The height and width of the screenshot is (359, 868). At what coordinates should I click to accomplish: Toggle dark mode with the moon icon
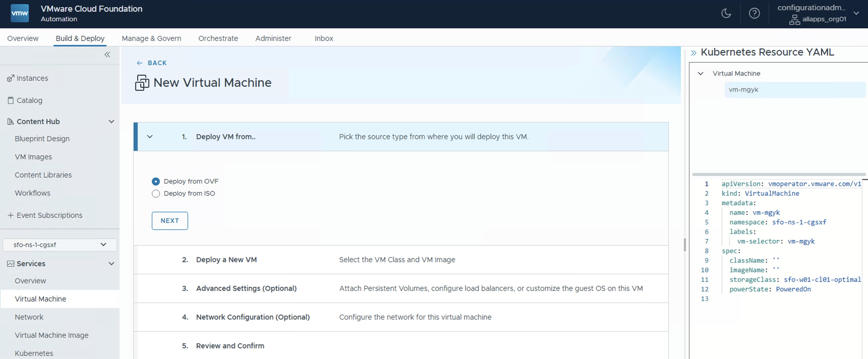tap(726, 13)
